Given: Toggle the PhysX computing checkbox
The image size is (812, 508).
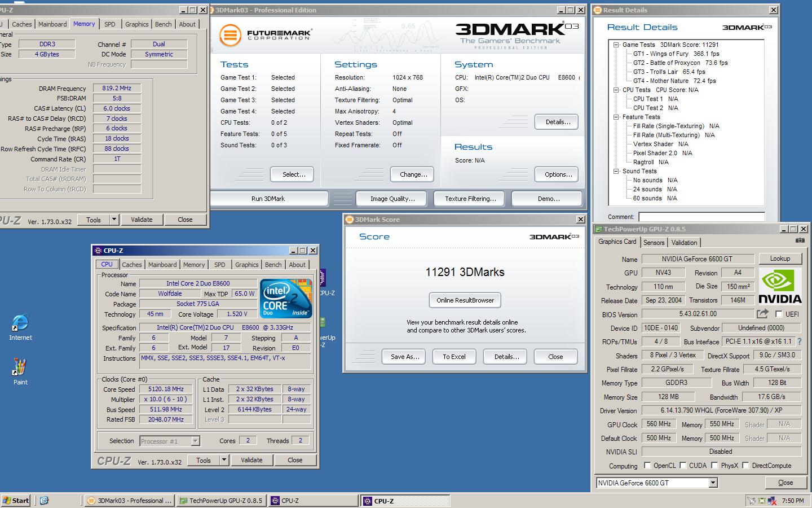Looking at the screenshot, I should pos(714,466).
